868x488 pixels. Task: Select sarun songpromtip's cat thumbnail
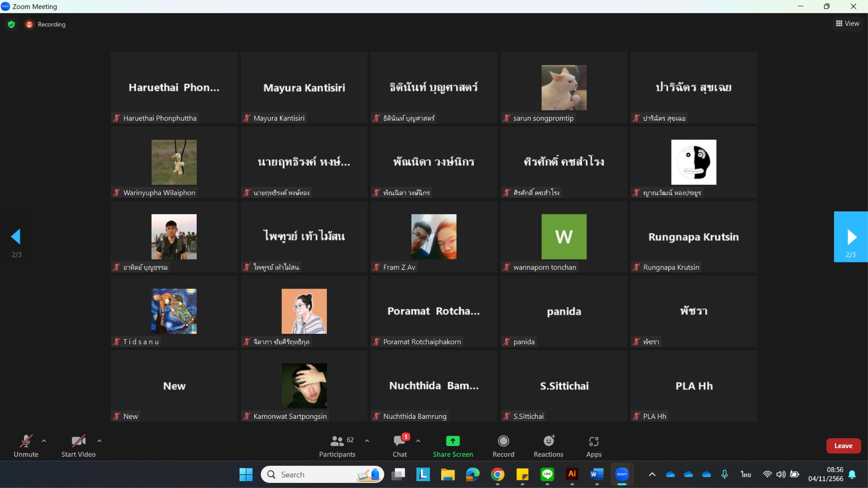click(x=564, y=87)
